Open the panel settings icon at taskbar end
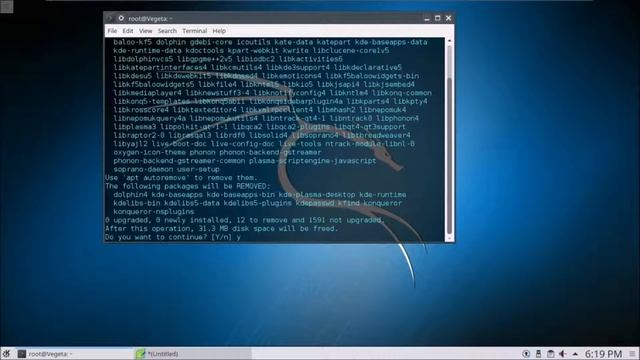The image size is (640, 360). click(632, 354)
